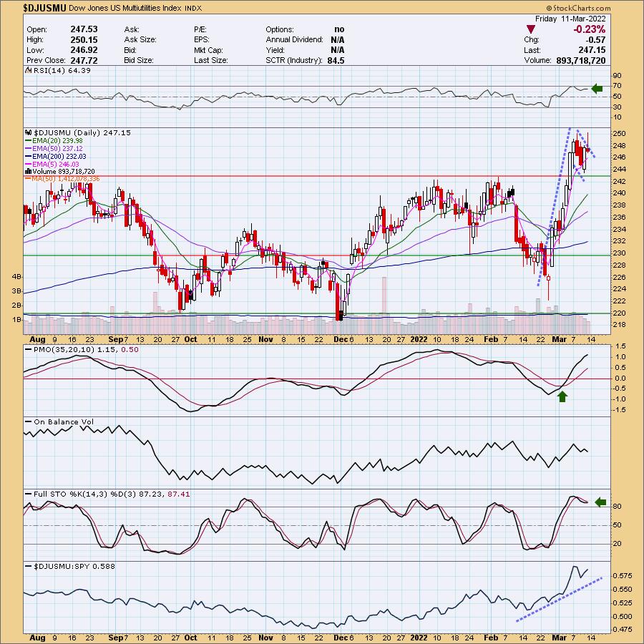Select the Chg value -0.57
The height and width of the screenshot is (644, 644).
coord(595,39)
